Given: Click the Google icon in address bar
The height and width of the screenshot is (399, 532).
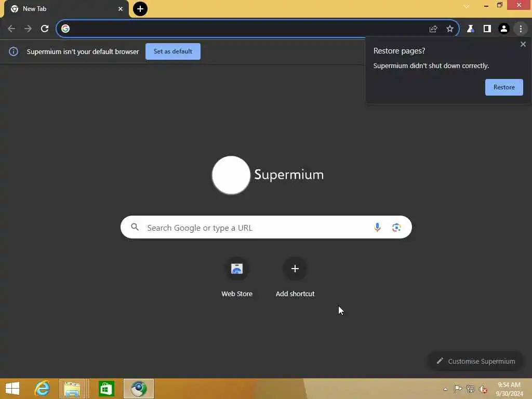Looking at the screenshot, I should click(x=65, y=29).
